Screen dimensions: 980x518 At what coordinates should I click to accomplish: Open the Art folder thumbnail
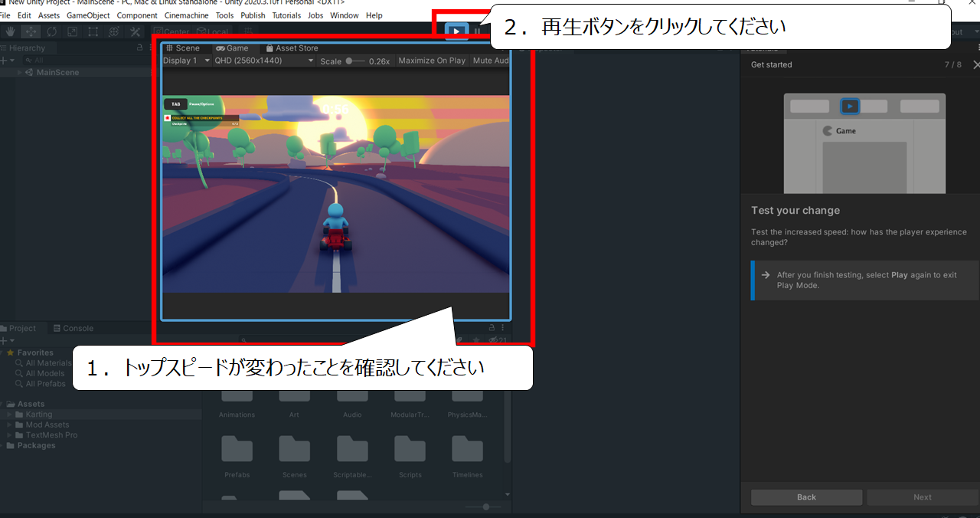294,397
